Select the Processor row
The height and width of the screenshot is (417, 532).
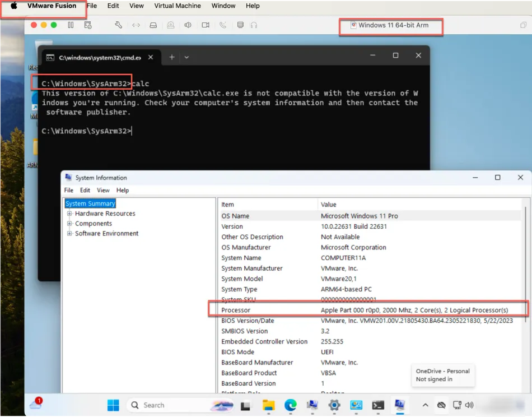tap(370, 310)
